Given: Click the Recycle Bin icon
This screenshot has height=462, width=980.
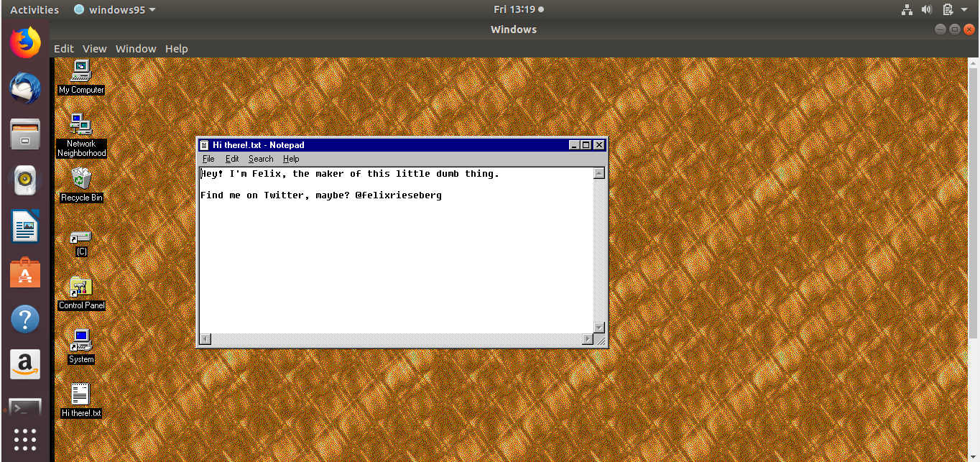Looking at the screenshot, I should [x=81, y=178].
